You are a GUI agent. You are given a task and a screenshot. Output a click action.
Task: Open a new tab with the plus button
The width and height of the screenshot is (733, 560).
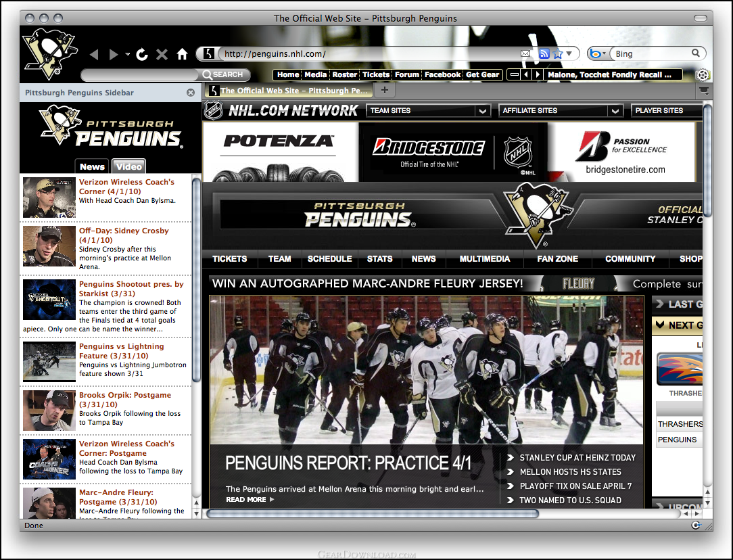(385, 90)
